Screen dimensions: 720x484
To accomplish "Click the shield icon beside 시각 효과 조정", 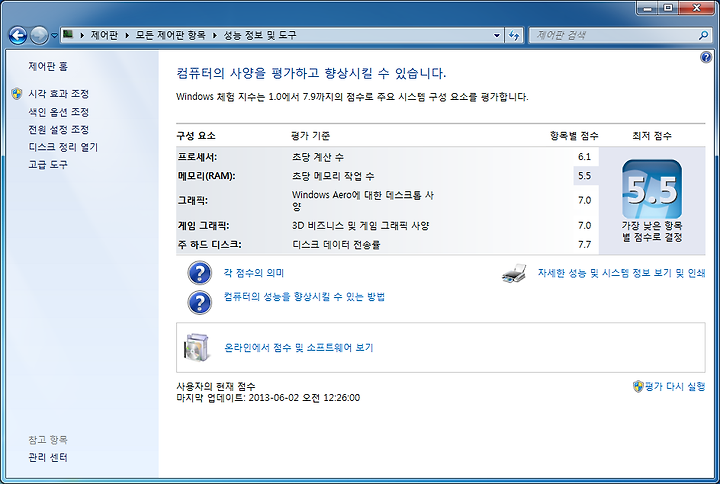I will click(x=17, y=94).
